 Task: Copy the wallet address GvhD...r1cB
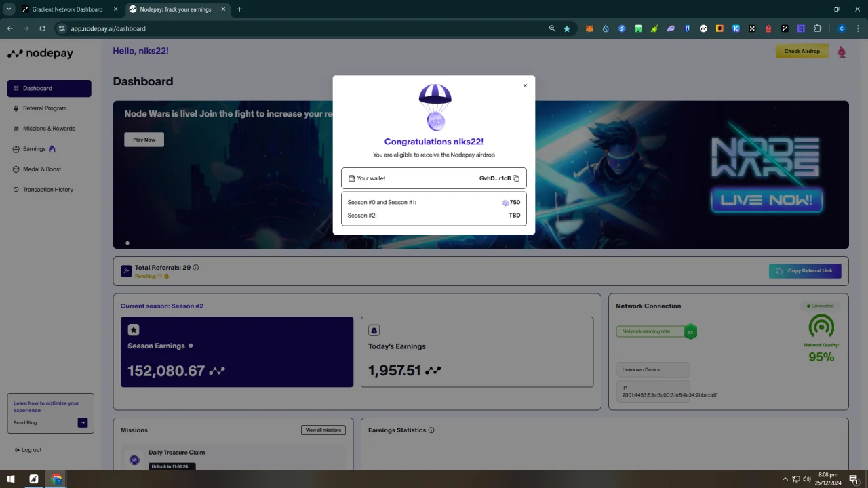(x=516, y=178)
